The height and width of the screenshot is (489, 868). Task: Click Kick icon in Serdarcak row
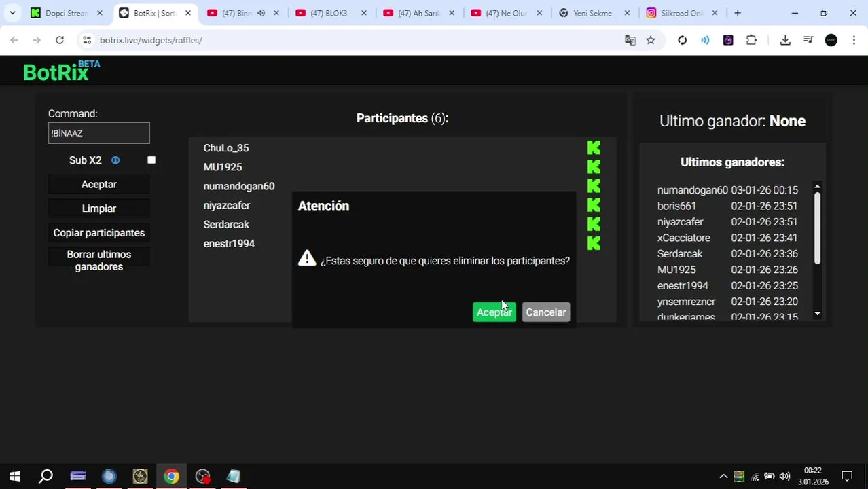(x=594, y=224)
